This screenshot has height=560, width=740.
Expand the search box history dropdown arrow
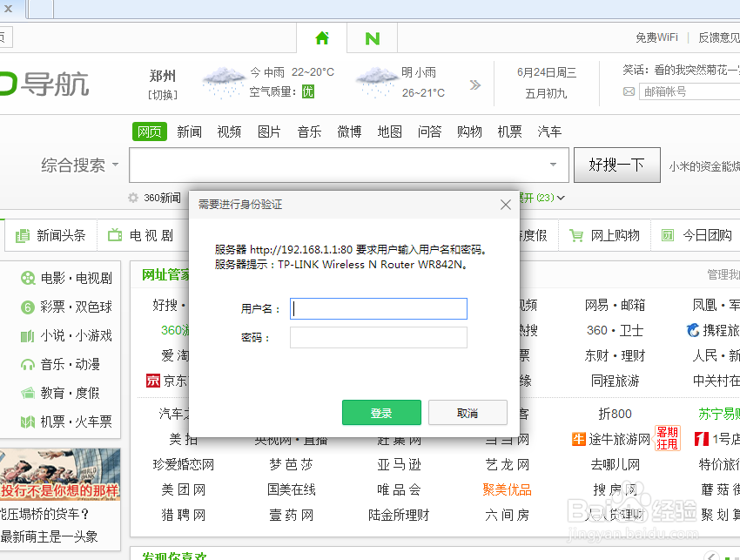pos(551,165)
